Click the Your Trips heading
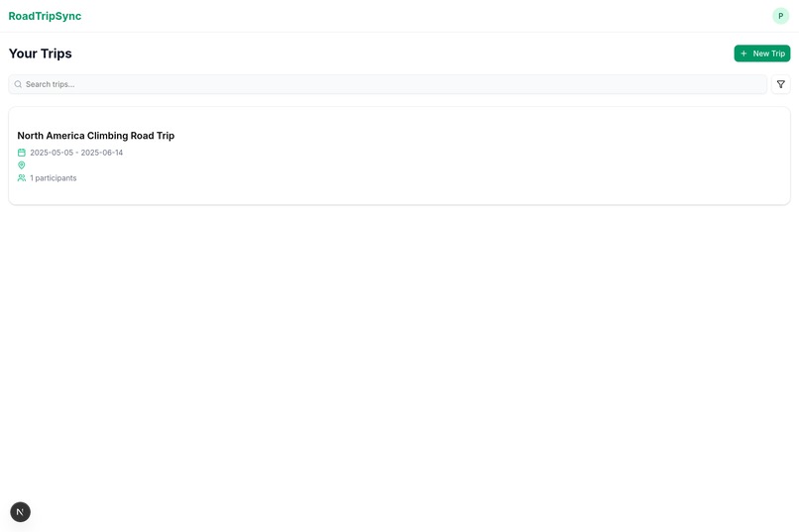The height and width of the screenshot is (532, 799). point(41,53)
